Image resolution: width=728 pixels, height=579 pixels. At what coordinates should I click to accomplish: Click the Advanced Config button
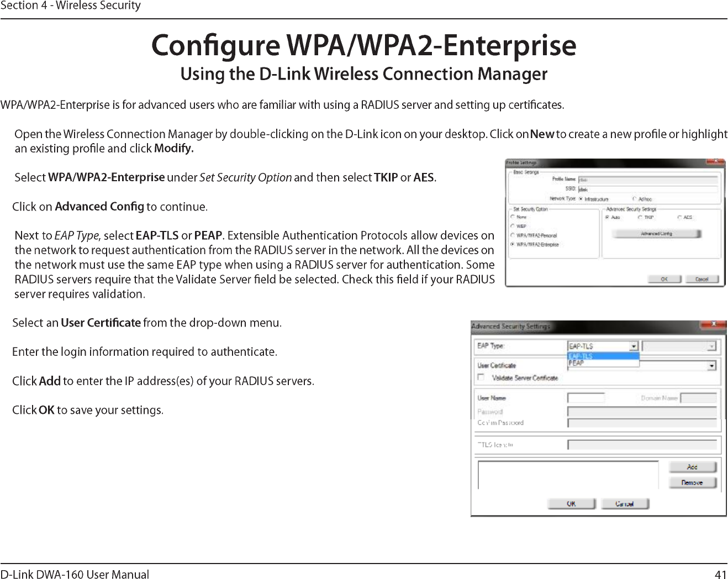[657, 234]
